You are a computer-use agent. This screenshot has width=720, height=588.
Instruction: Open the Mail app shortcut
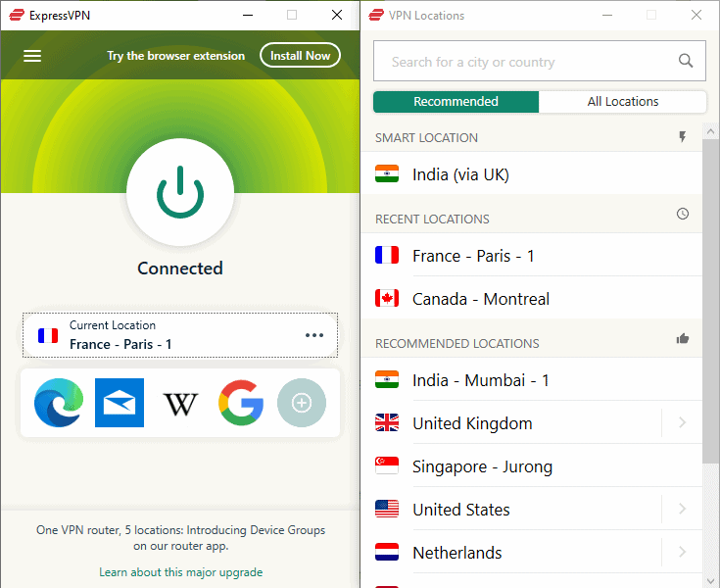click(120, 403)
